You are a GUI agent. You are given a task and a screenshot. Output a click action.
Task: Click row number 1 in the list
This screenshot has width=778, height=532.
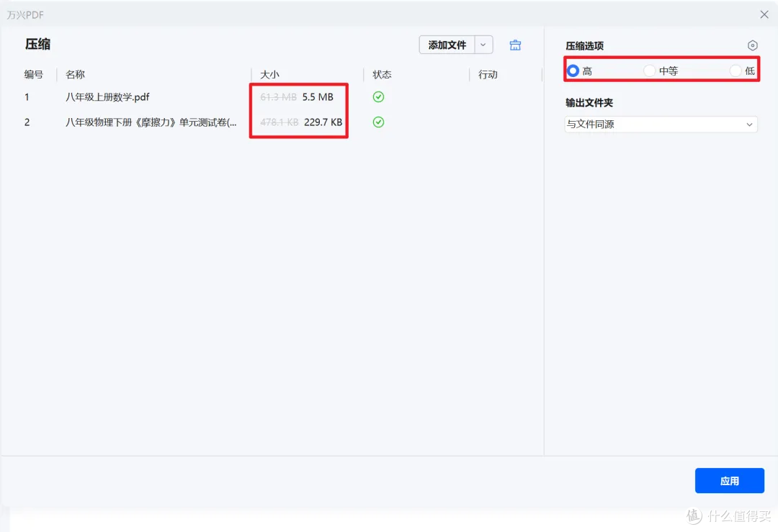pyautogui.click(x=27, y=96)
